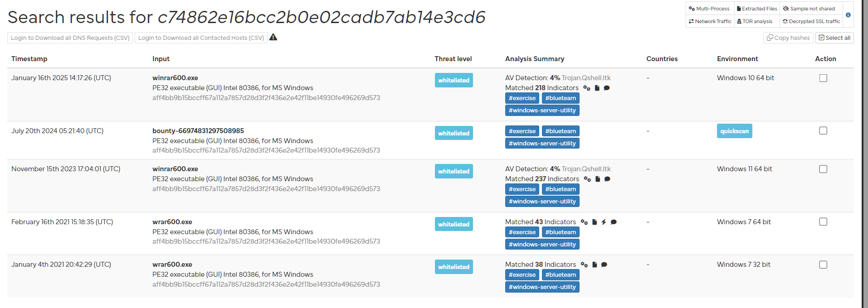Tick the checkbox for the bounty-66974831297508985 row
868x308 pixels.
coord(823,131)
